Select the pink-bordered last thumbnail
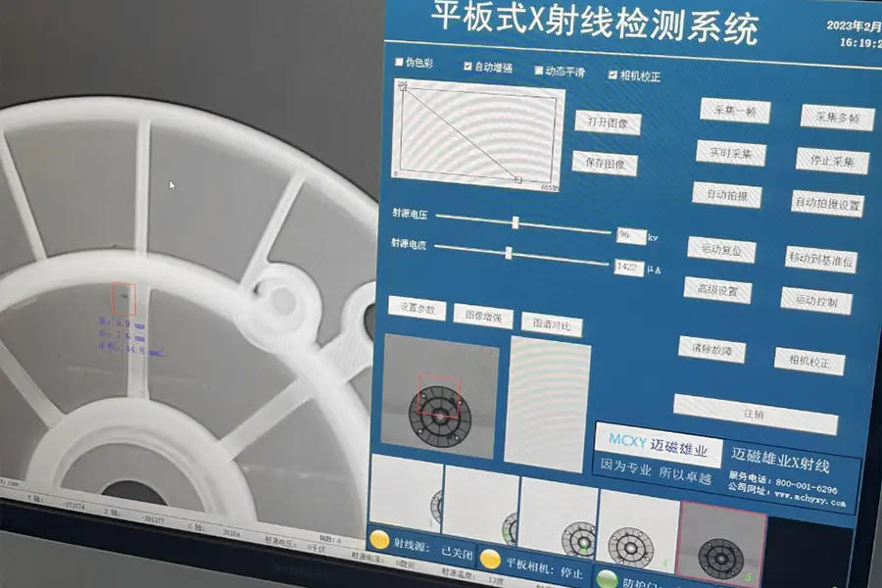Screen dimensions: 882x588 tap(721, 541)
